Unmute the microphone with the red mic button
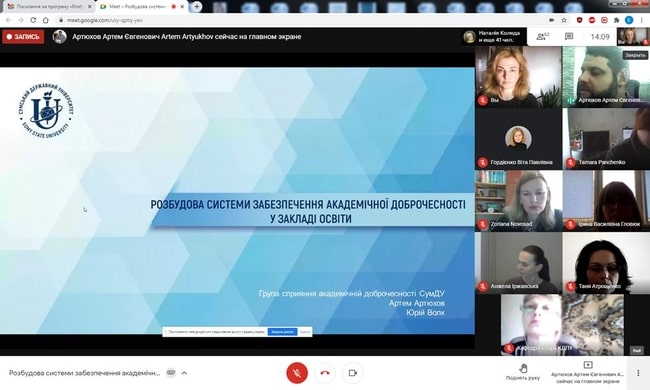Screen dimensions: 650x390 click(297, 373)
